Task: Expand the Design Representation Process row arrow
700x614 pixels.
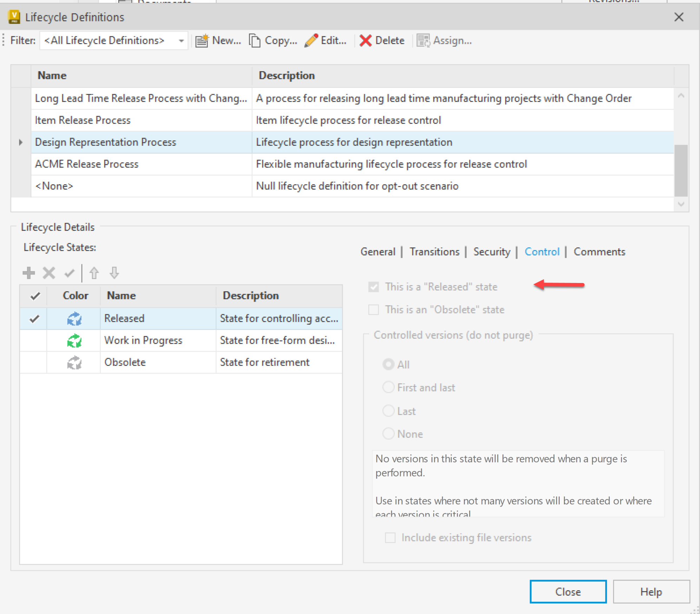Action: 21,142
